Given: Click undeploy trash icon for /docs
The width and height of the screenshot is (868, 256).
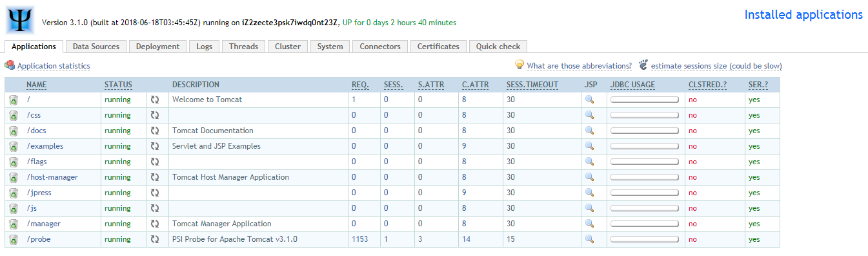Looking at the screenshot, I should (x=14, y=131).
